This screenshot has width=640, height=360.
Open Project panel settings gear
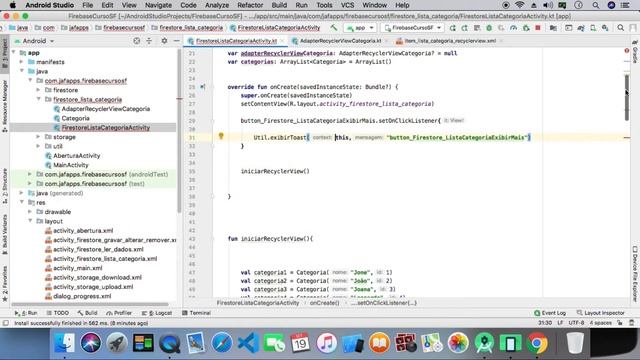pyautogui.click(x=164, y=41)
